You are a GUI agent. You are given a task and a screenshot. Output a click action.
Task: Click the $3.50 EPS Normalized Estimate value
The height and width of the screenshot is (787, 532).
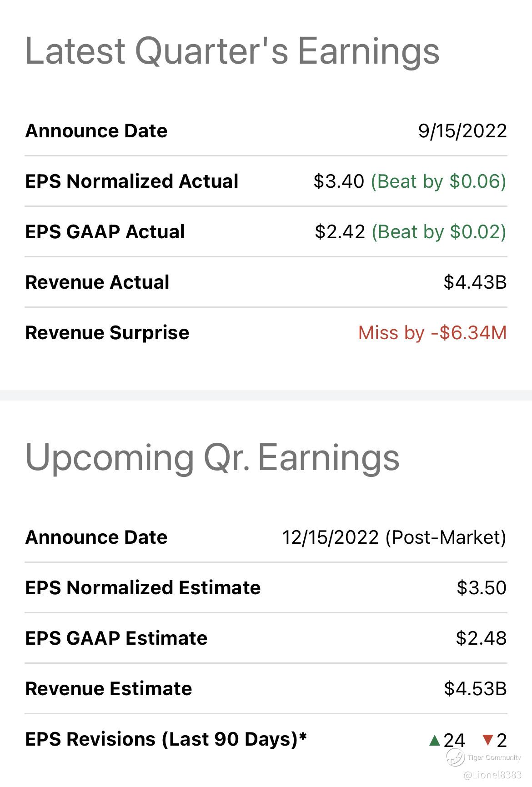coord(481,588)
